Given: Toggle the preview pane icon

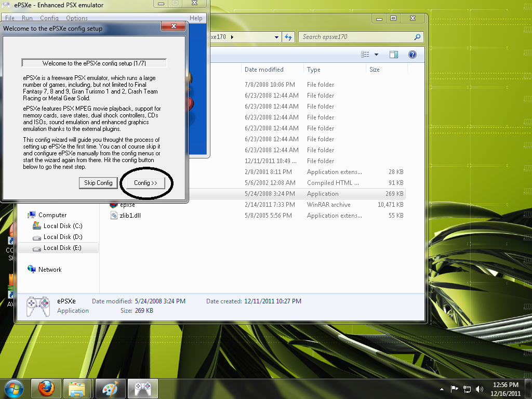Looking at the screenshot, I should pyautogui.click(x=394, y=54).
